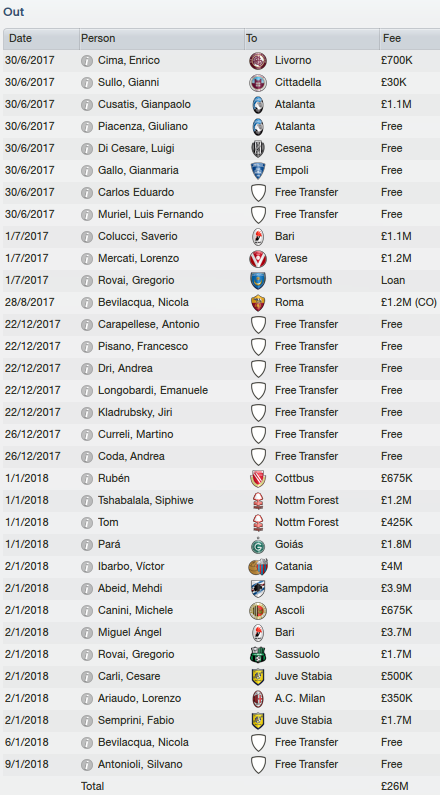The width and height of the screenshot is (440, 795).
Task: Open the Livorno club badge
Action: 258,61
